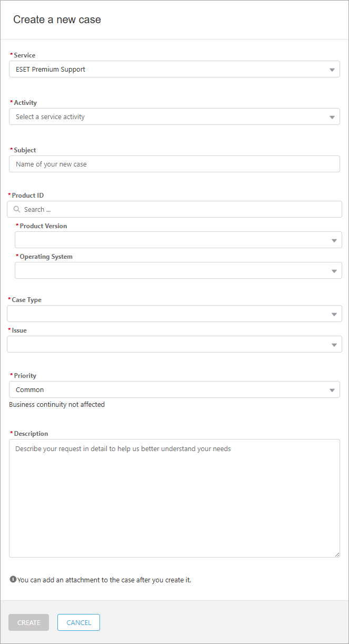349x644 pixels.
Task: Click the Operating System dropdown chevron icon
Action: pyautogui.click(x=334, y=270)
